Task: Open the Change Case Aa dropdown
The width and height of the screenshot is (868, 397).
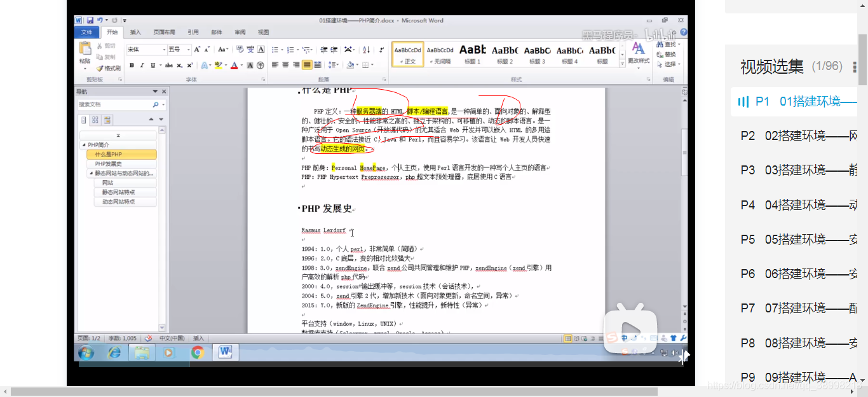Action: tap(223, 49)
